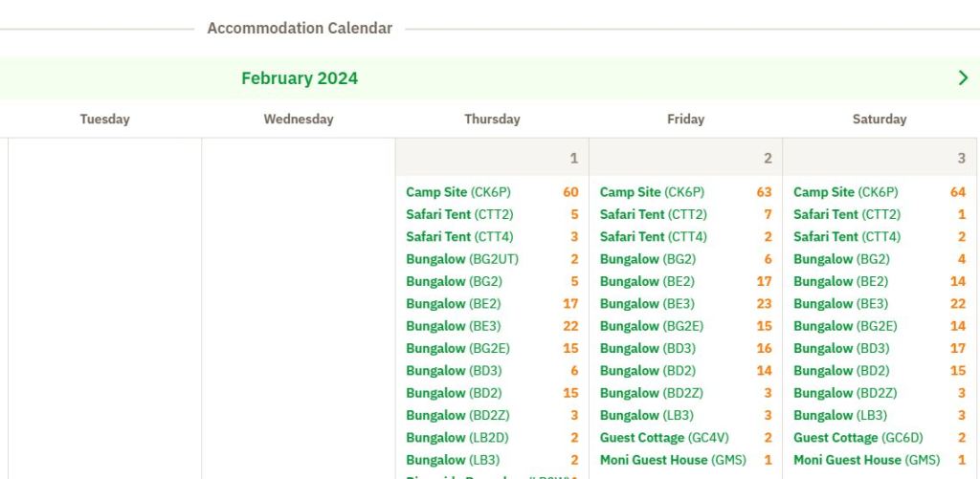The height and width of the screenshot is (479, 980).
Task: Click Guest Cottage (GC6D) on Saturday
Action: point(857,438)
